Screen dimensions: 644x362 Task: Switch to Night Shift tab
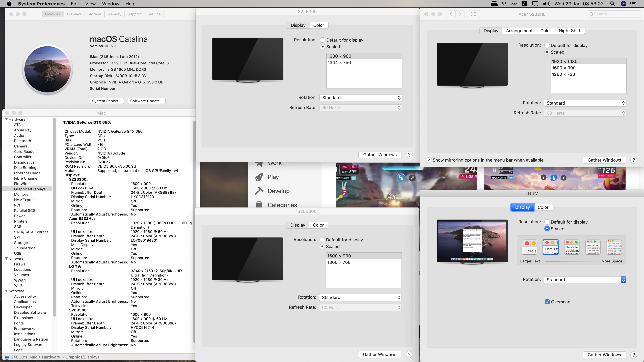tap(570, 31)
